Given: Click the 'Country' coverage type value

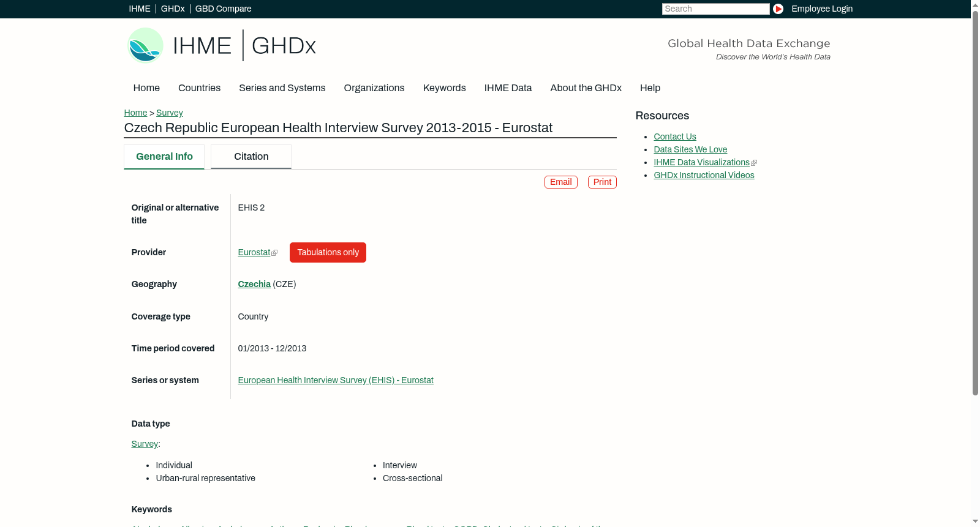Looking at the screenshot, I should pos(253,316).
